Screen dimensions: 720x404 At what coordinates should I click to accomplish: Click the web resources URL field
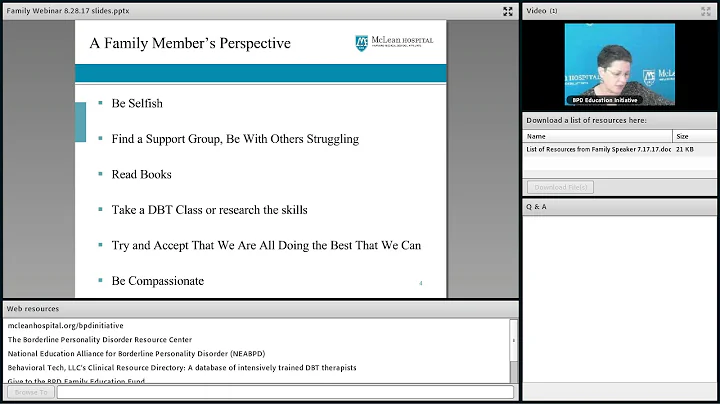pos(285,392)
